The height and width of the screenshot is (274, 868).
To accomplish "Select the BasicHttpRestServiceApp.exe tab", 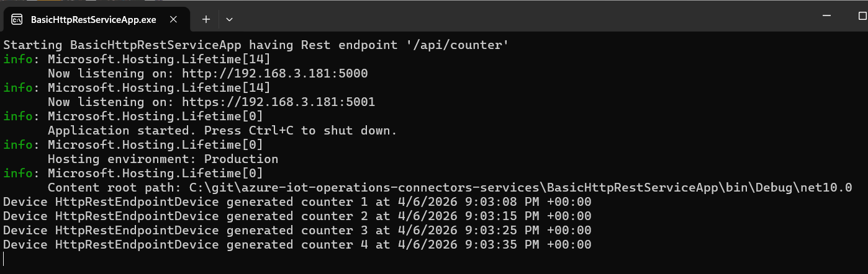I will (x=93, y=19).
